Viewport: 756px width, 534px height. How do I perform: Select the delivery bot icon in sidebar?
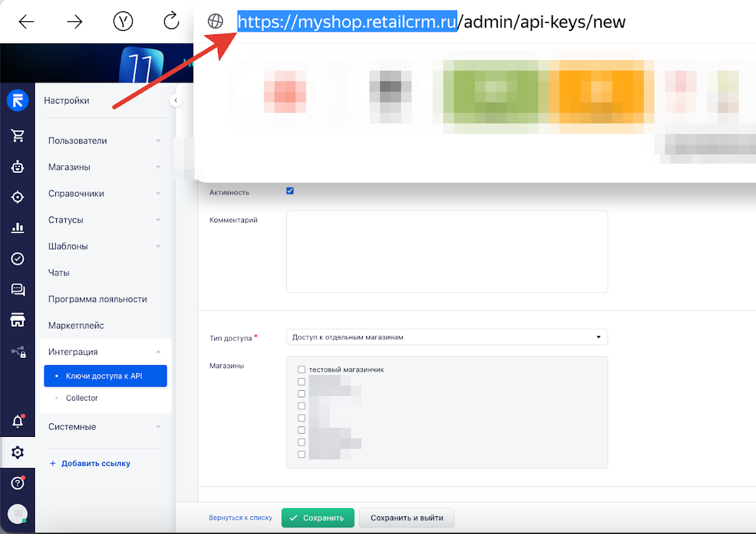click(18, 166)
